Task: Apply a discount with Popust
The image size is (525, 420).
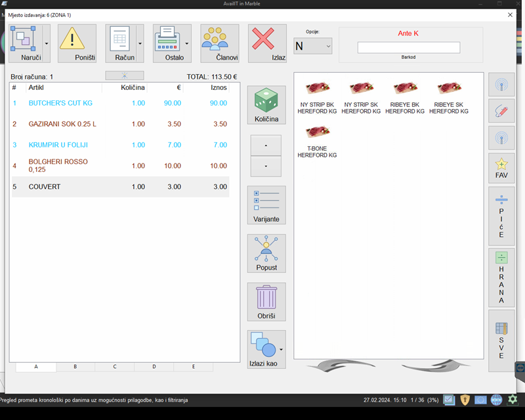Action: click(x=266, y=253)
